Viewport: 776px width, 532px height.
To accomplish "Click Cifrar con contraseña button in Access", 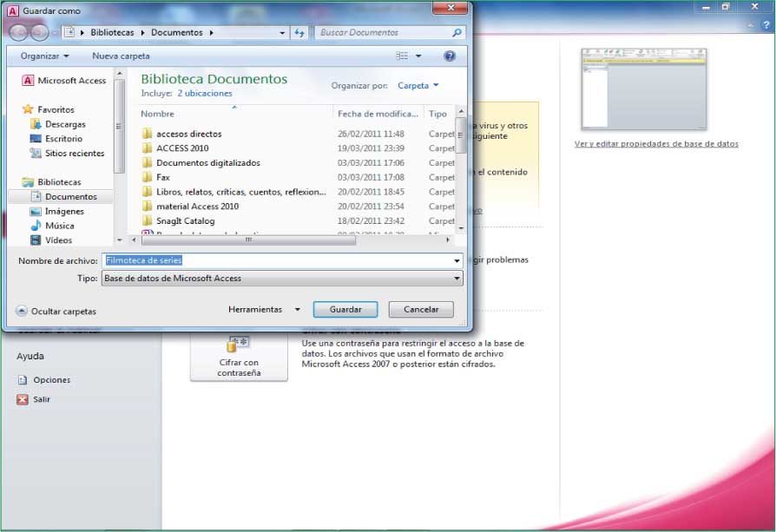I will [x=239, y=358].
